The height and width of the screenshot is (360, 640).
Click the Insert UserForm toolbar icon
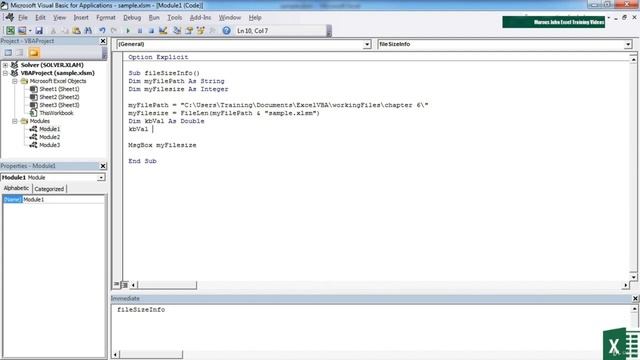[22, 31]
